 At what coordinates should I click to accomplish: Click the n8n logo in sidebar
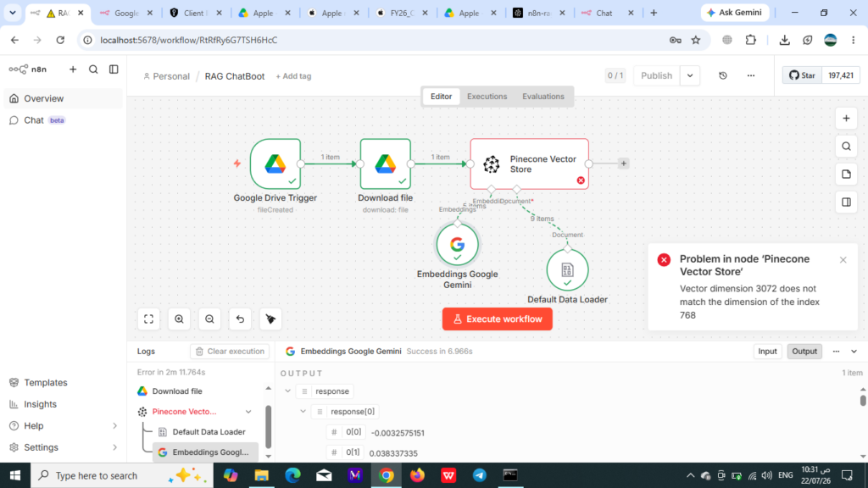click(x=28, y=69)
